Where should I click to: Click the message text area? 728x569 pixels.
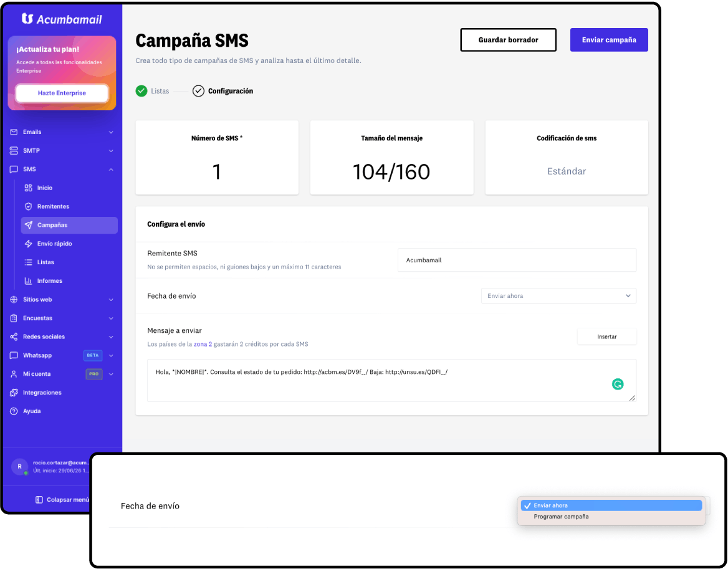pyautogui.click(x=391, y=380)
